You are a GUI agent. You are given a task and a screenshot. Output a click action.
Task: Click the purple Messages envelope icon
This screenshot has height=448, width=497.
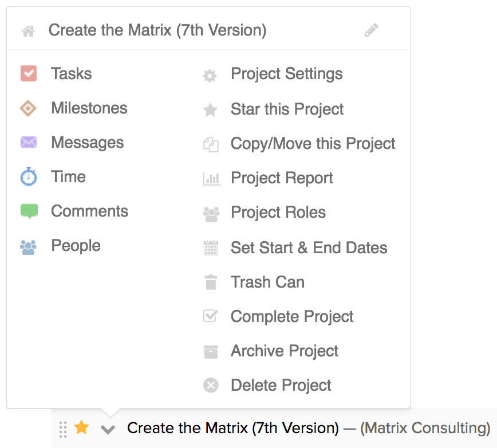click(29, 143)
